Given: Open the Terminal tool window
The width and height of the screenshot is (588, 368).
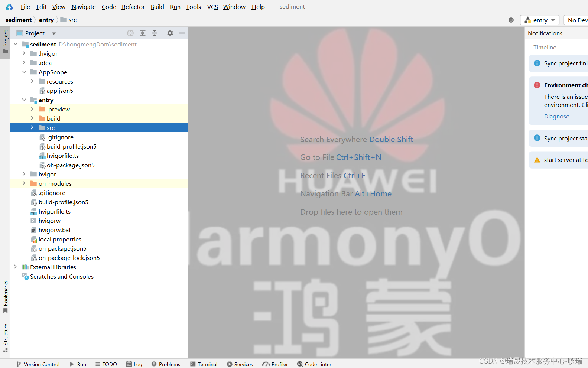Looking at the screenshot, I should [x=204, y=364].
